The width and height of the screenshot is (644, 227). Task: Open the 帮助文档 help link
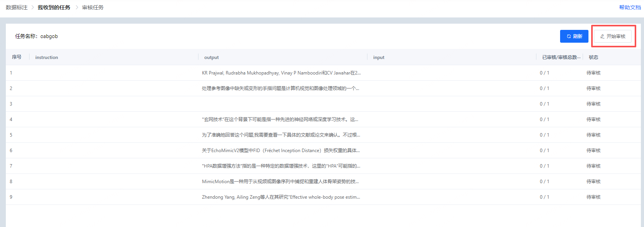pos(630,7)
